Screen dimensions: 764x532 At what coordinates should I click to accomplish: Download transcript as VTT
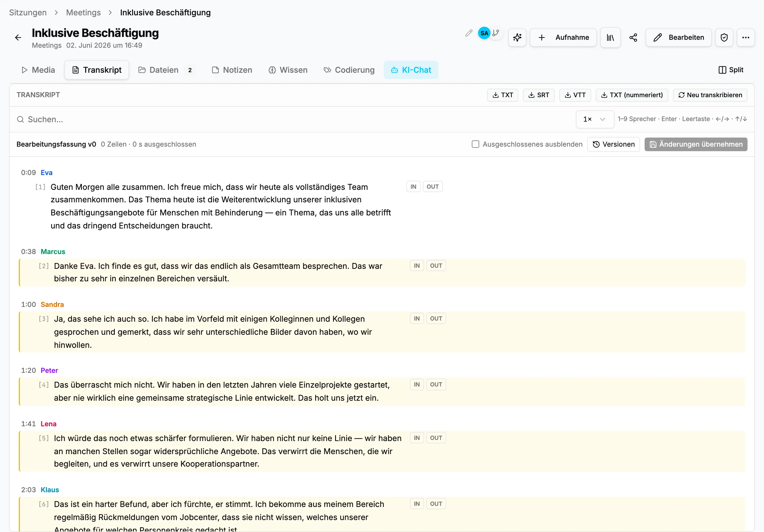(575, 95)
